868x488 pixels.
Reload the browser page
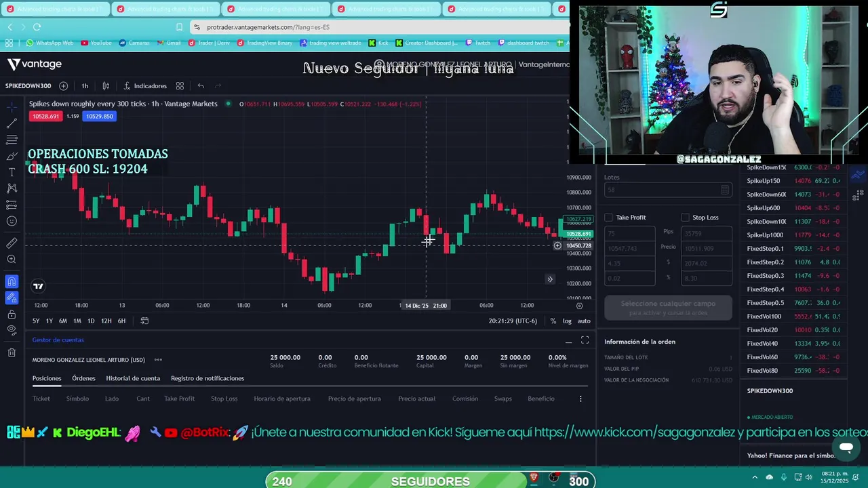[37, 27]
